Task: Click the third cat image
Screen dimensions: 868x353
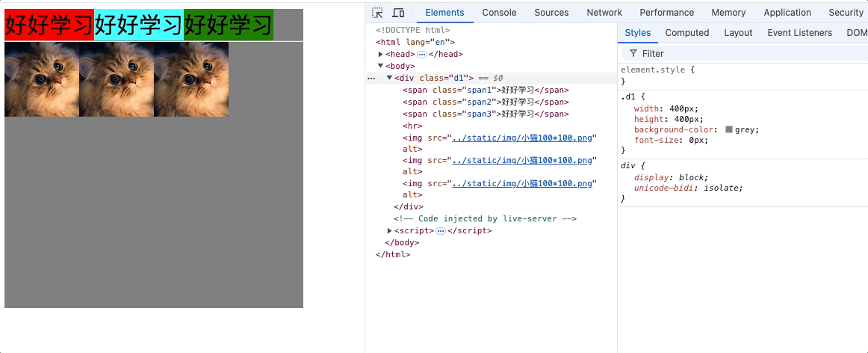Action: coord(191,79)
